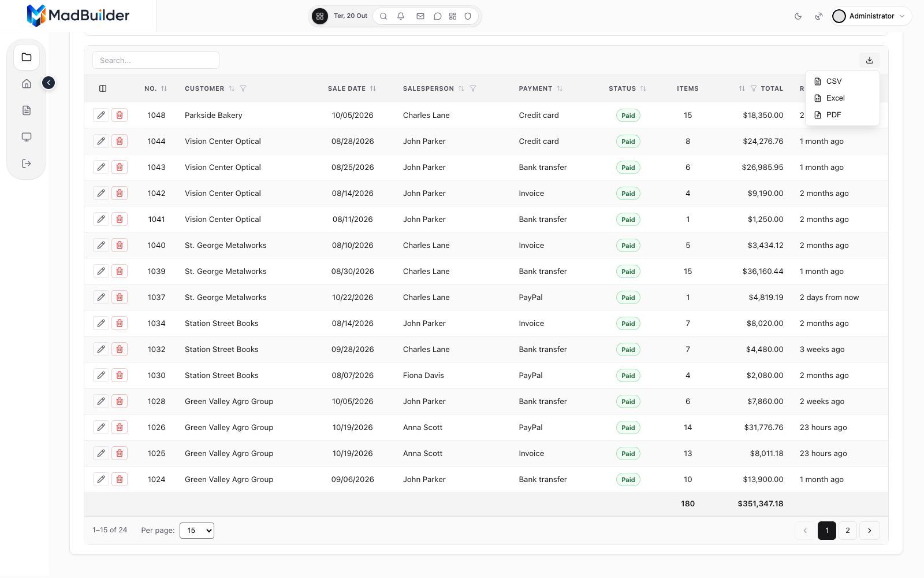Delete sale 1030 Station Street Books
This screenshot has height=578, width=924.
120,375
